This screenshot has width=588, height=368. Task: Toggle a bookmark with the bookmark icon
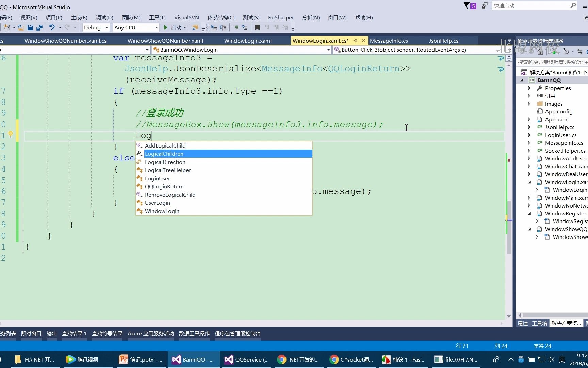tap(257, 27)
